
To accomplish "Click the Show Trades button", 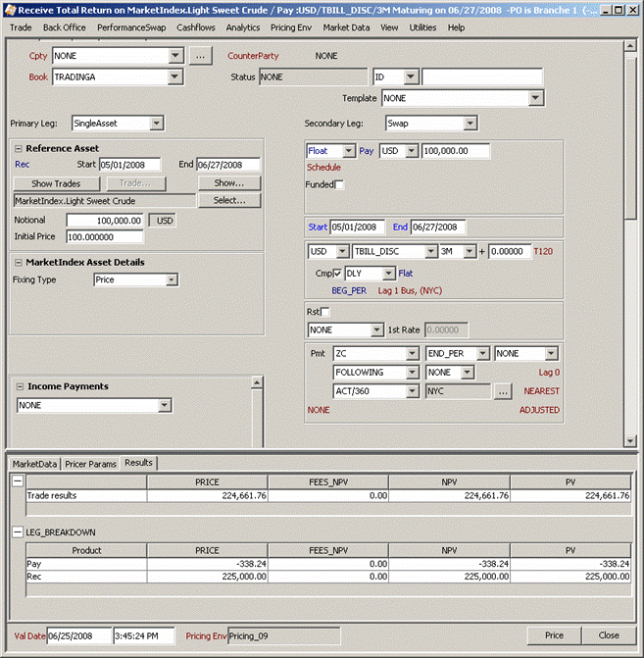I will 56,183.
